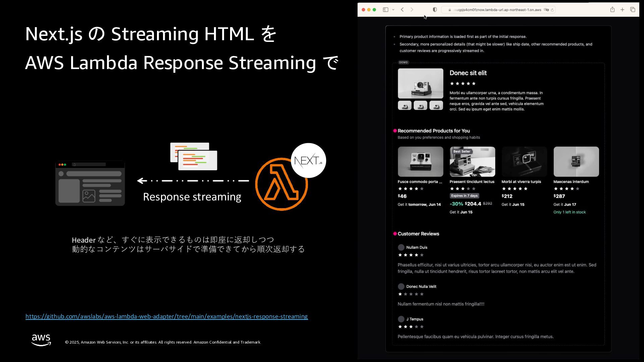Open a new tab with plus icon
The width and height of the screenshot is (644, 362).
622,10
